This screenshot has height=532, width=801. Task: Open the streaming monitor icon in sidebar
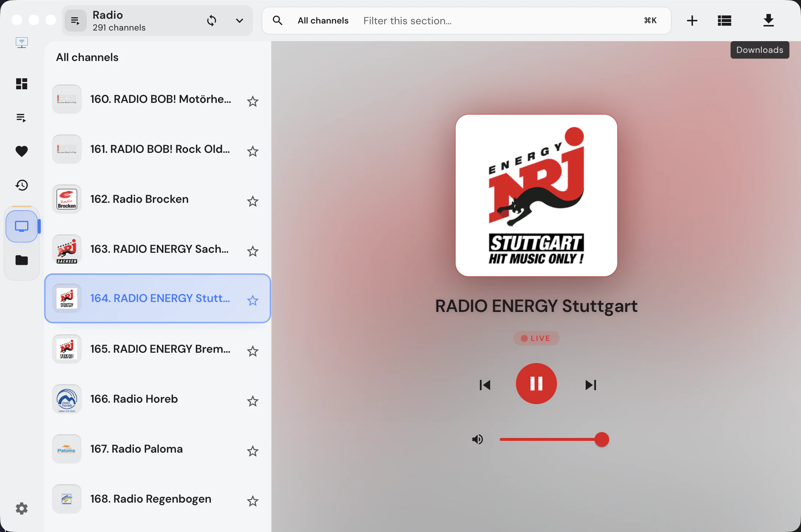[22, 43]
